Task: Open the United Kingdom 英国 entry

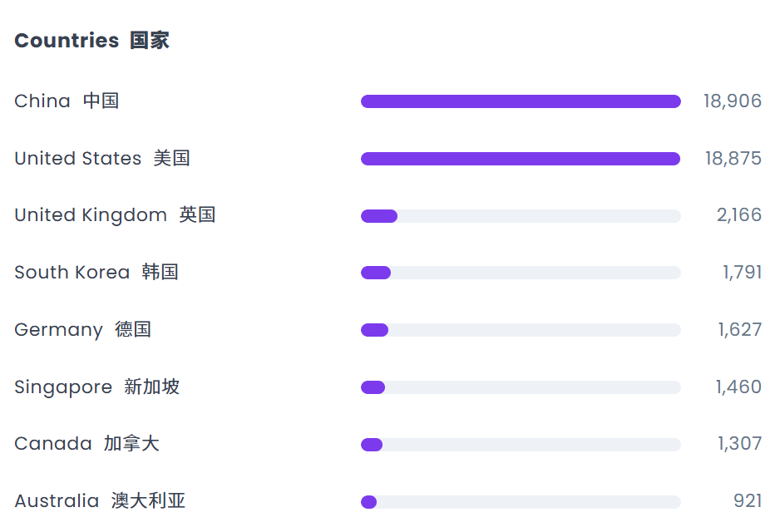Action: click(115, 214)
